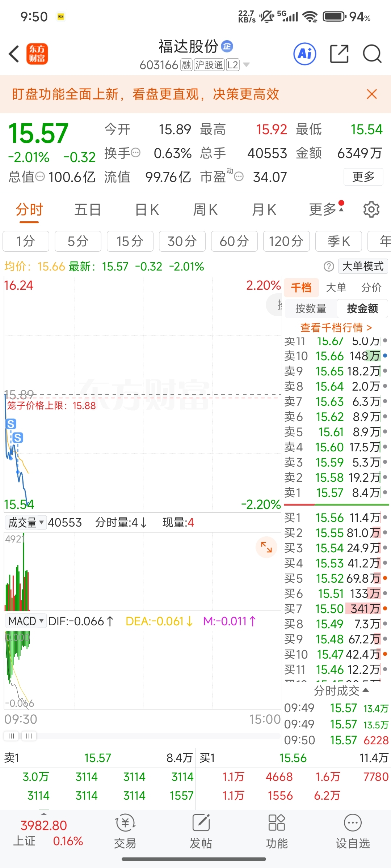Tap 设自选 add to watchlist icon
This screenshot has height=868, width=391.
coord(353,832)
